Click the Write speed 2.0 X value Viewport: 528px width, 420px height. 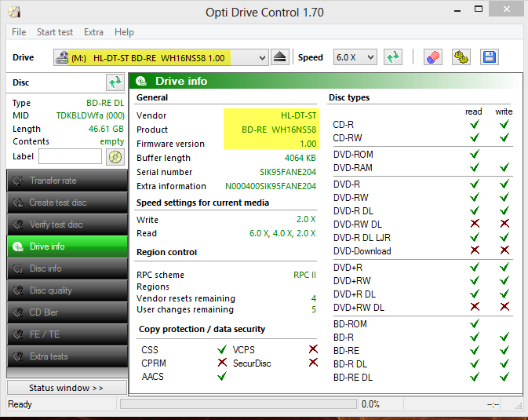click(x=306, y=220)
